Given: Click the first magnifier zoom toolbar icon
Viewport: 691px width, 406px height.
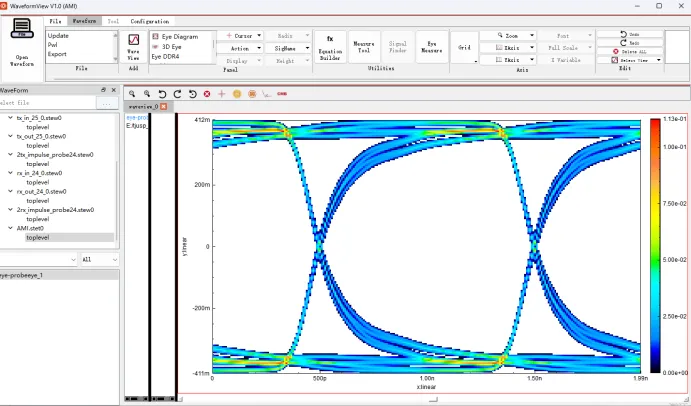Looking at the screenshot, I should (132, 94).
